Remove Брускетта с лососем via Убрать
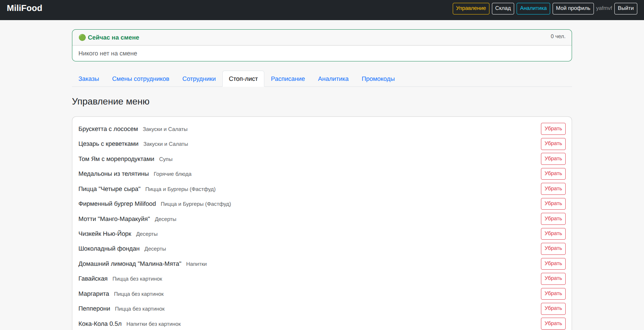This screenshot has width=644, height=330. pos(553,129)
